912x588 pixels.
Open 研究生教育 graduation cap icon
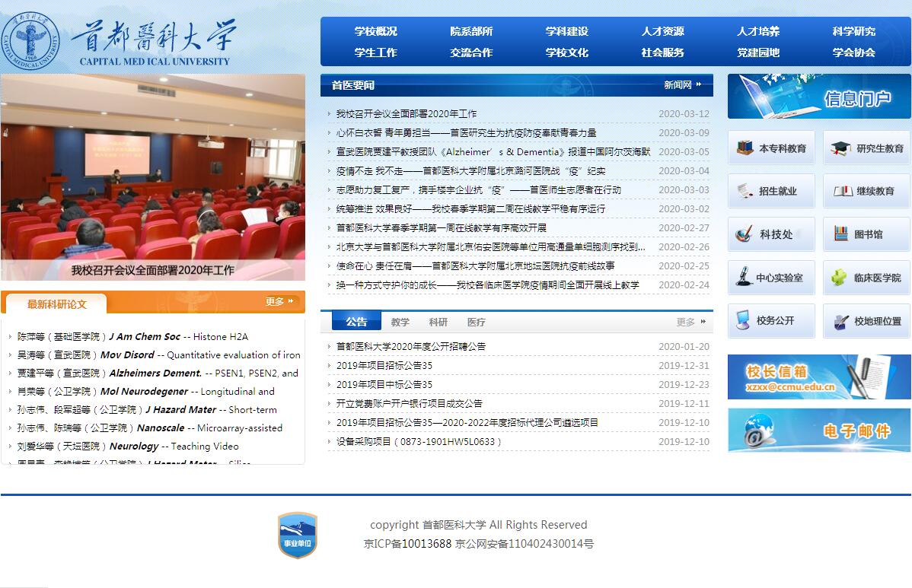(x=840, y=148)
